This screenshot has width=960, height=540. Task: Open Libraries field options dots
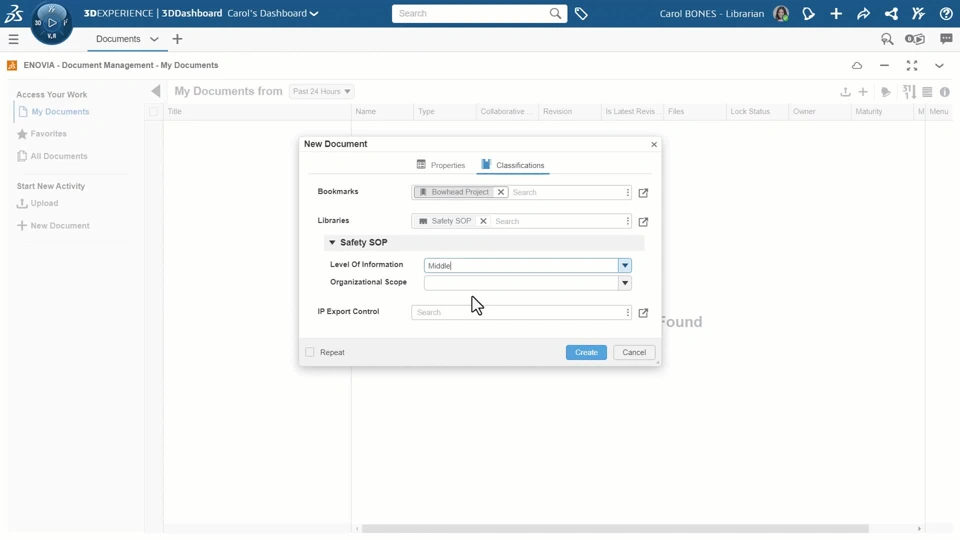point(628,221)
